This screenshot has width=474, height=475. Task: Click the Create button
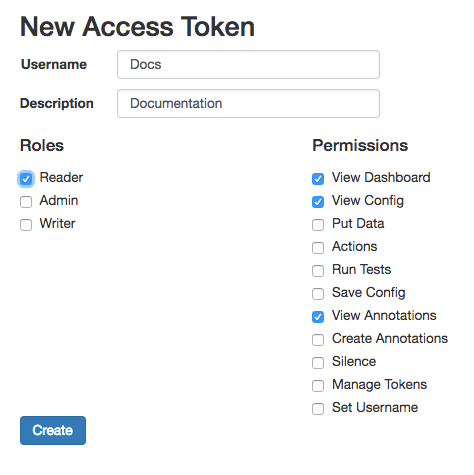pos(53,430)
